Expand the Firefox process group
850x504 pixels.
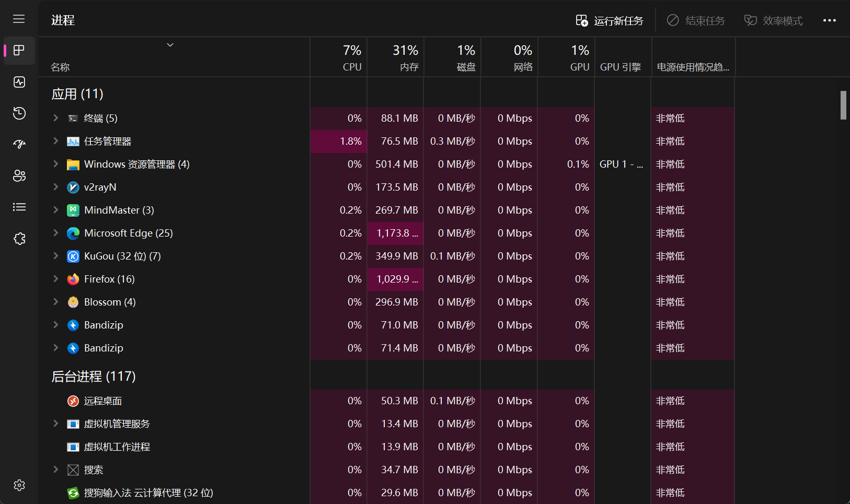[55, 279]
